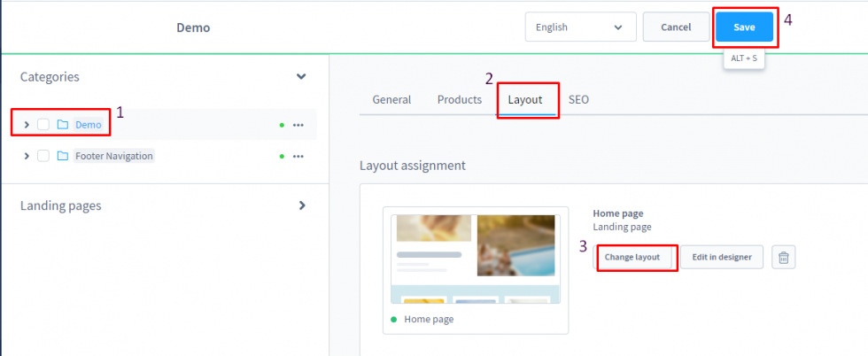The image size is (868, 356).
Task: Click the Footer Navigation folder icon
Action: [63, 156]
